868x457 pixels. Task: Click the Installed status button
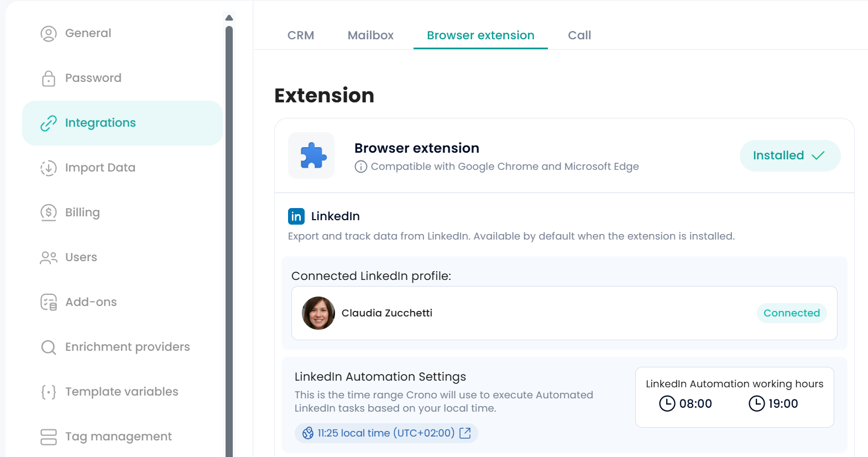[789, 155]
